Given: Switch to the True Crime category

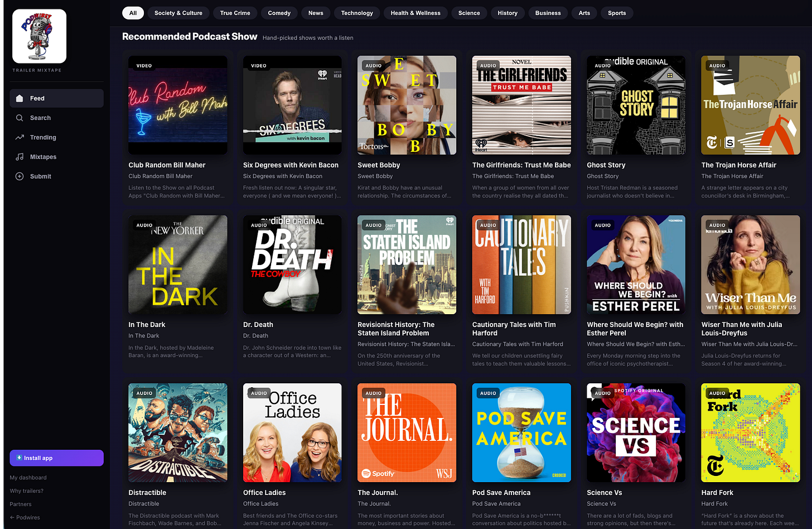Looking at the screenshot, I should pyautogui.click(x=235, y=13).
